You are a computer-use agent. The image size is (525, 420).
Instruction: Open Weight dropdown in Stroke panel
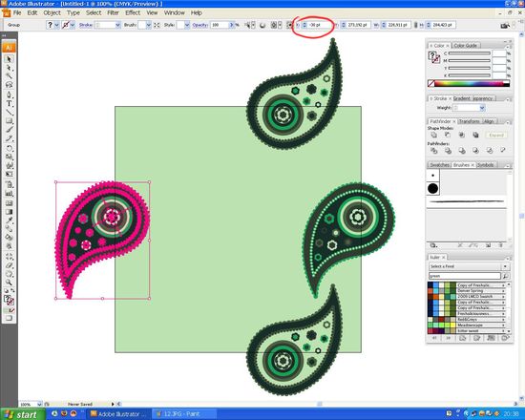coord(482,108)
